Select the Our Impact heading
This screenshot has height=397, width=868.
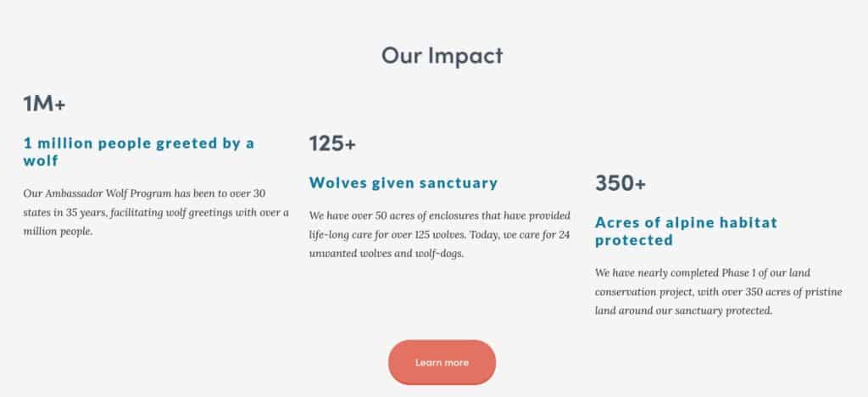click(x=442, y=55)
